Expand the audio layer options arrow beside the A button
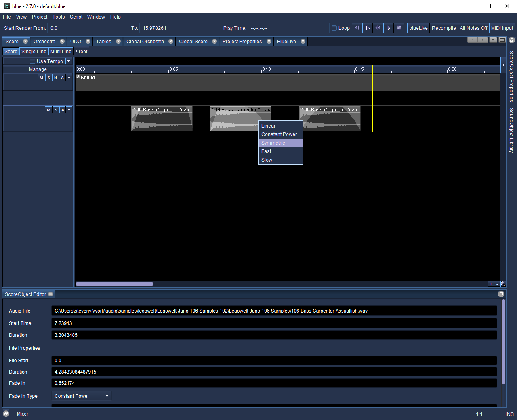This screenshot has width=517, height=420. pos(69,110)
